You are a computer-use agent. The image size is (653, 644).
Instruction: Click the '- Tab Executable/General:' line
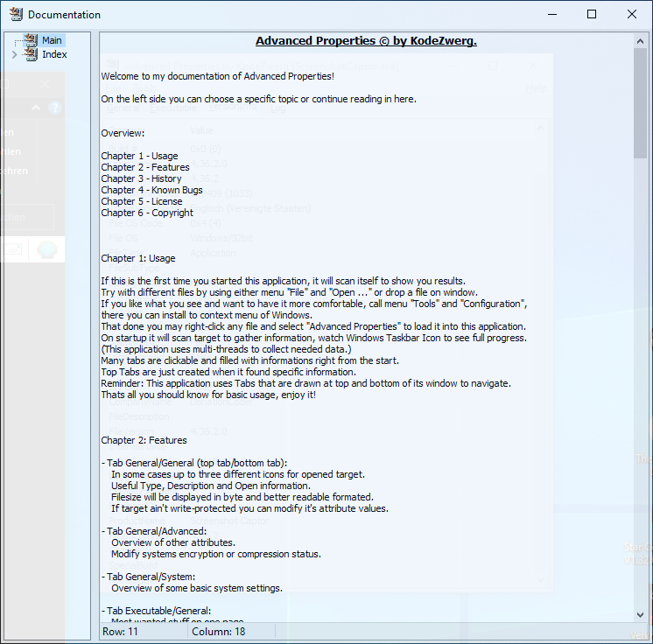[156, 611]
